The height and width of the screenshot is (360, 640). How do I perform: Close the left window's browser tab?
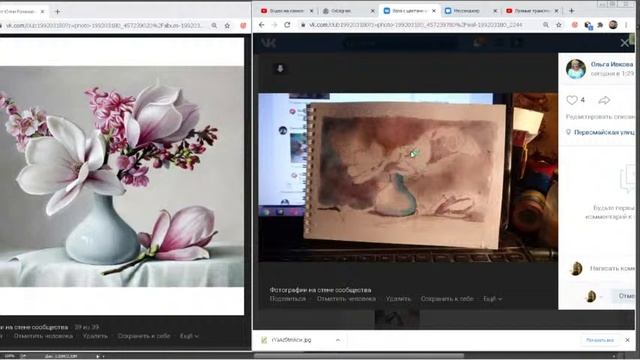42,11
